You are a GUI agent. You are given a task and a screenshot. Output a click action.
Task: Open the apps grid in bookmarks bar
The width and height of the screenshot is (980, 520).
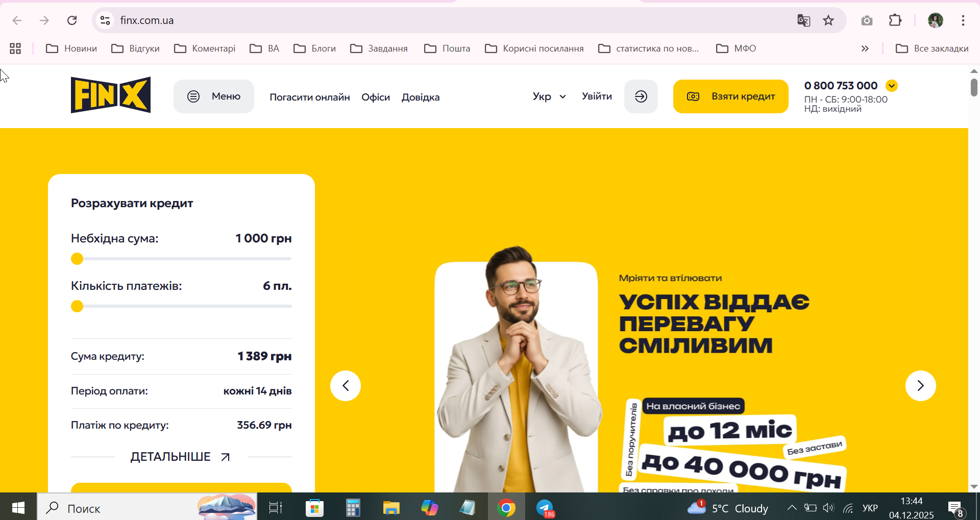tap(15, 48)
